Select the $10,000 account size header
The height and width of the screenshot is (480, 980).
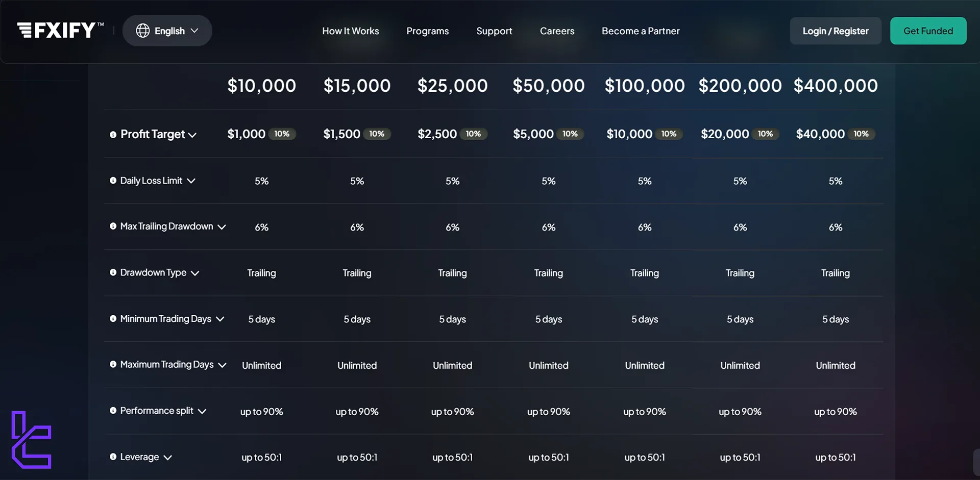click(x=262, y=86)
